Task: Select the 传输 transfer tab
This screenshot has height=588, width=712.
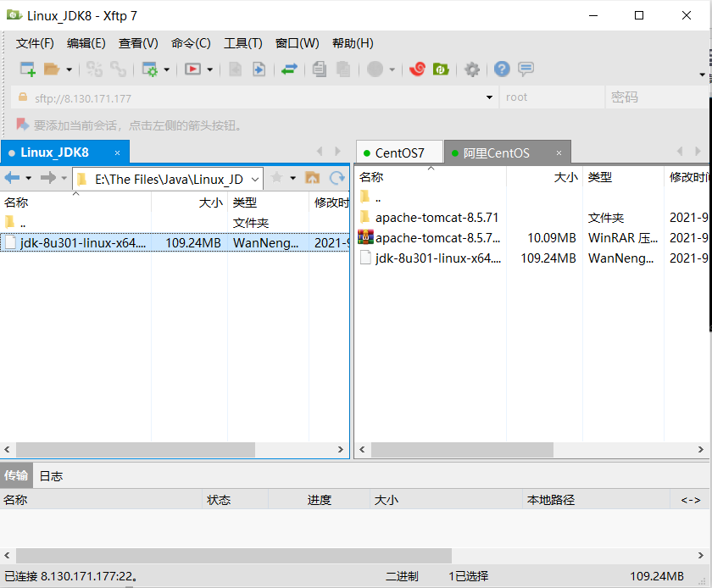Action: (x=16, y=475)
